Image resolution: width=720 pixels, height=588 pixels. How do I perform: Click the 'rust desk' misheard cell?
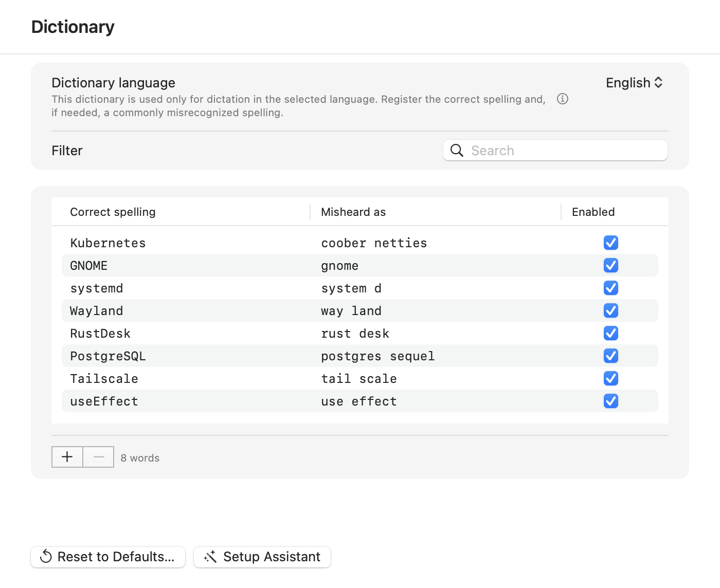click(x=355, y=334)
